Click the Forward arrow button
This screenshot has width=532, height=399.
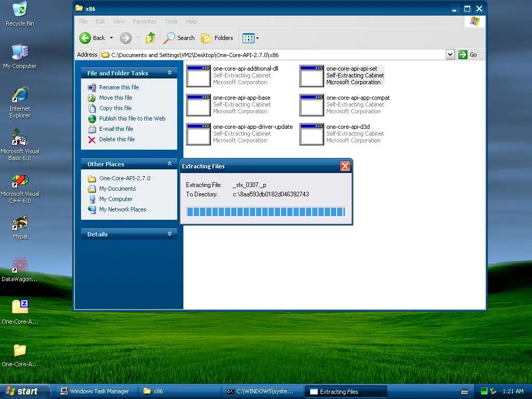[126, 38]
